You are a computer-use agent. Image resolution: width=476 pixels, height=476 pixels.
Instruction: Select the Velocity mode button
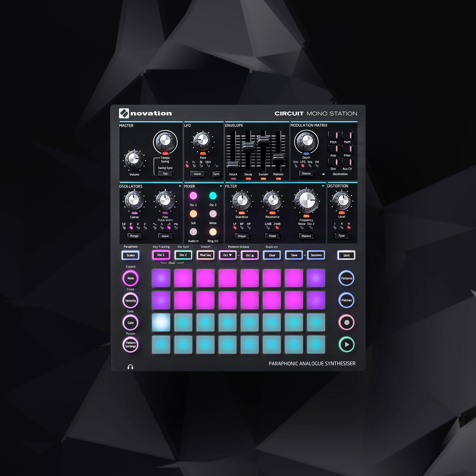[130, 301]
